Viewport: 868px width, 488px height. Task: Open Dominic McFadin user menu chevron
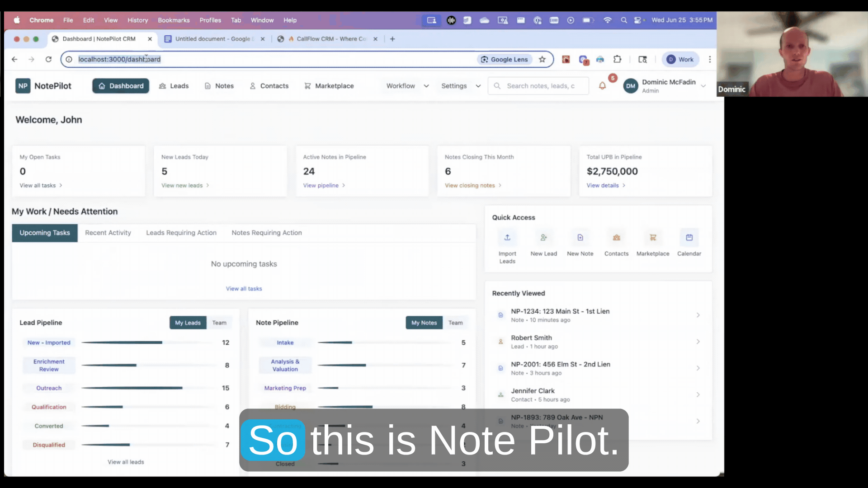click(703, 86)
